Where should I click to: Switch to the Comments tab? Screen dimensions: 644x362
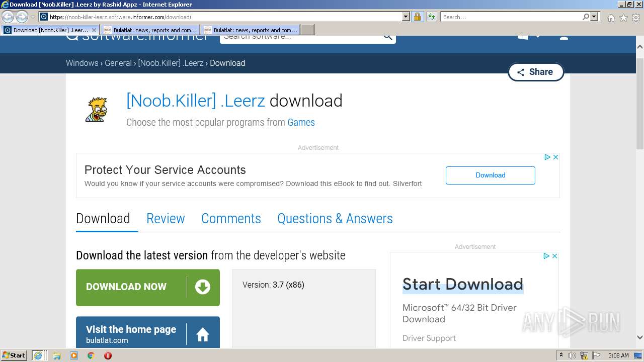coord(231,219)
